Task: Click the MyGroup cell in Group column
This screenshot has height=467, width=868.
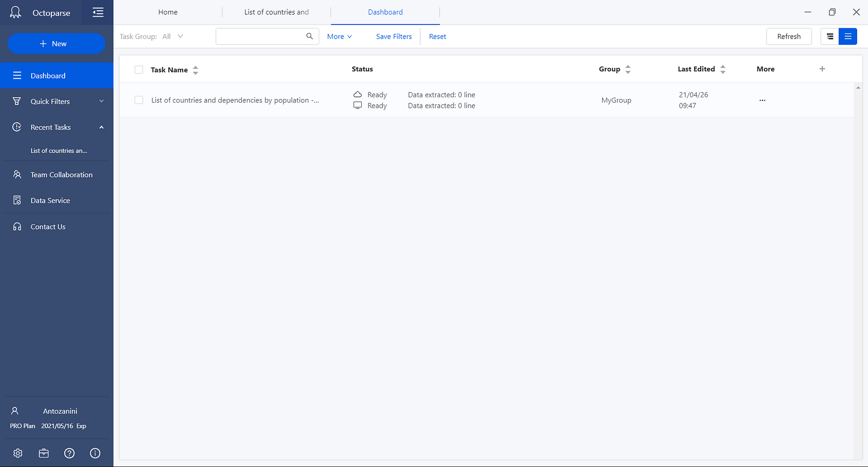Action: pyautogui.click(x=616, y=100)
